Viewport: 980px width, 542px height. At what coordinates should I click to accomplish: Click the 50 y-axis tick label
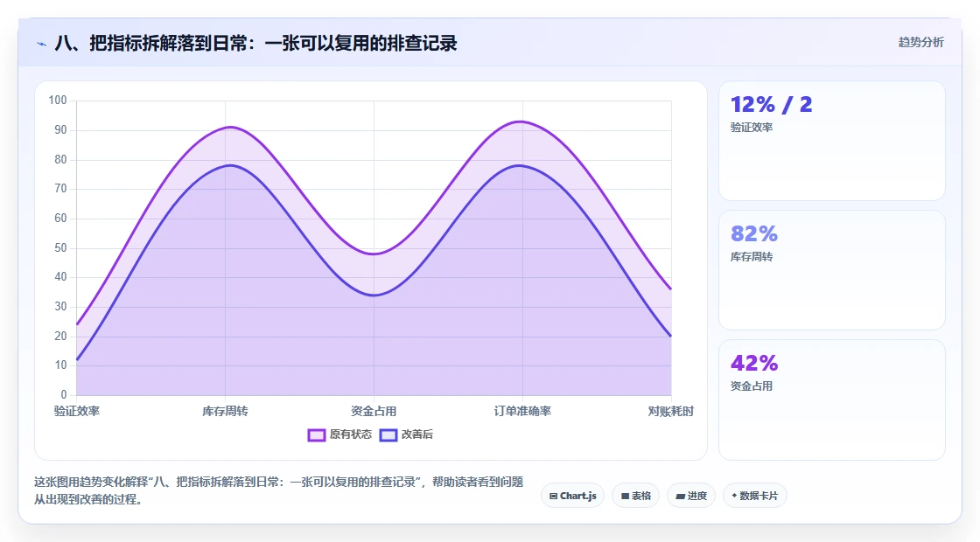[x=60, y=248]
